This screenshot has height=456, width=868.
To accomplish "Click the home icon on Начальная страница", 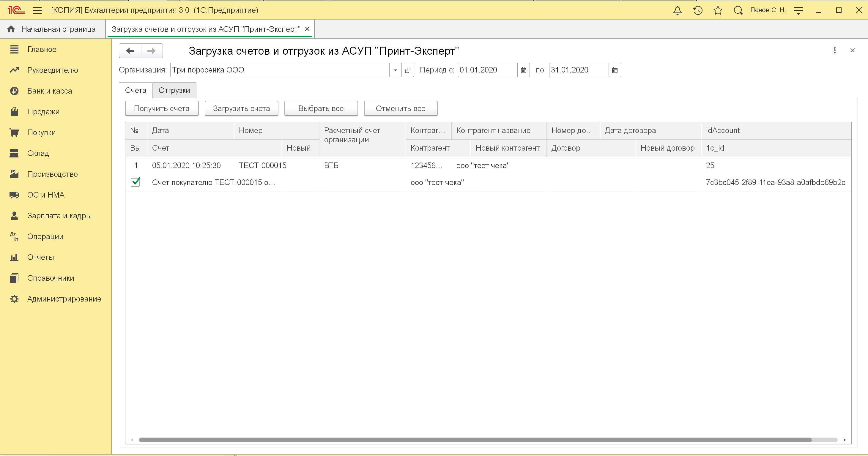I will (x=11, y=29).
